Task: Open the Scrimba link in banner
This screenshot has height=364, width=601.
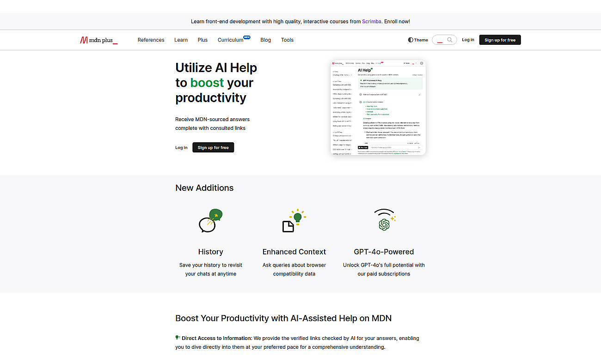Action: coord(372,22)
